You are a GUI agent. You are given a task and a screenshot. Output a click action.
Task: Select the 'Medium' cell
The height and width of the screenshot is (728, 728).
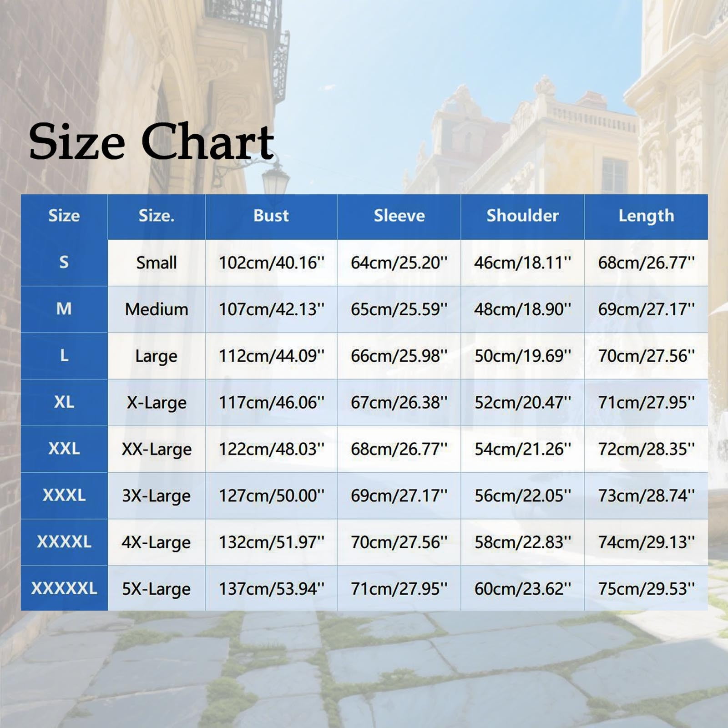point(157,309)
